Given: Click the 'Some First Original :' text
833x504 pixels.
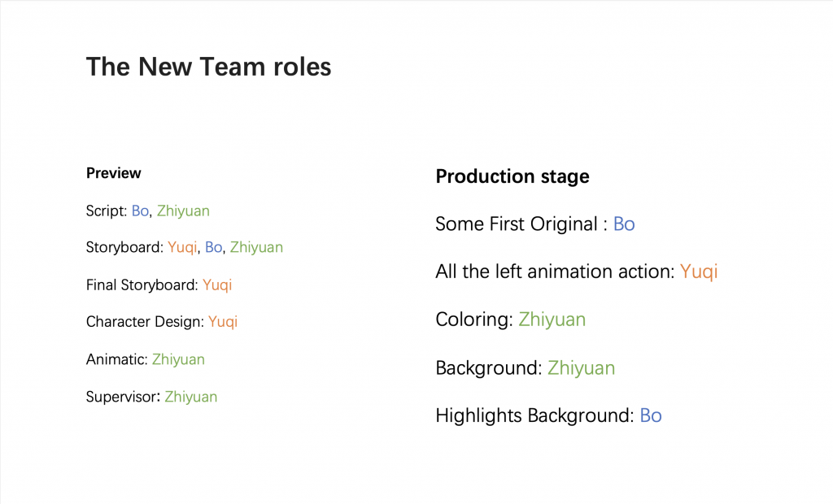Looking at the screenshot, I should point(521,224).
